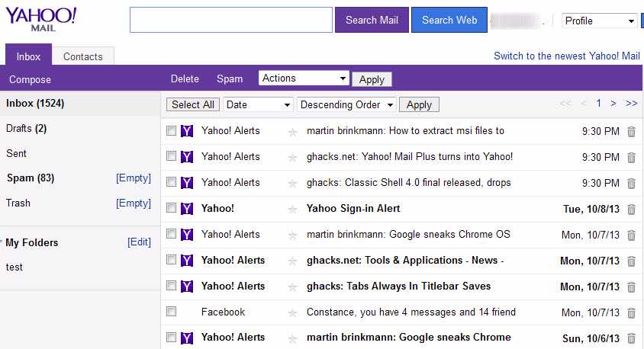
Task: Star the Yahoo! Mail Plus email
Action: 292,158
